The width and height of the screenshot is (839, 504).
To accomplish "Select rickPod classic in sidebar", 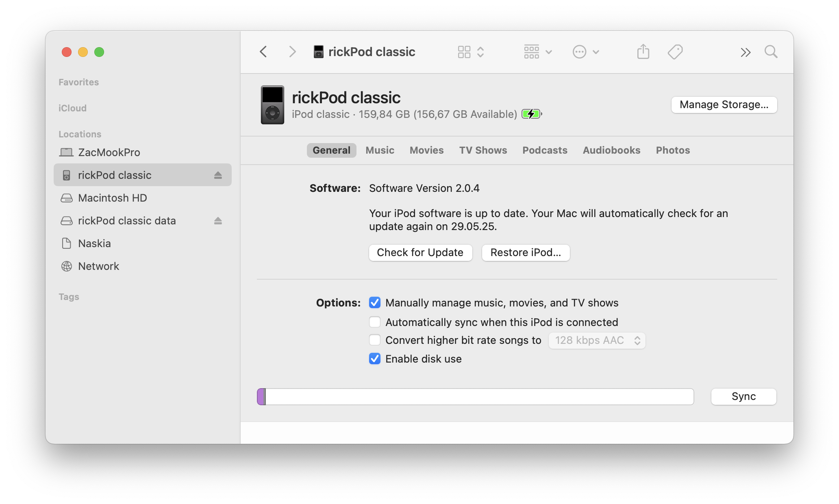I will (143, 175).
